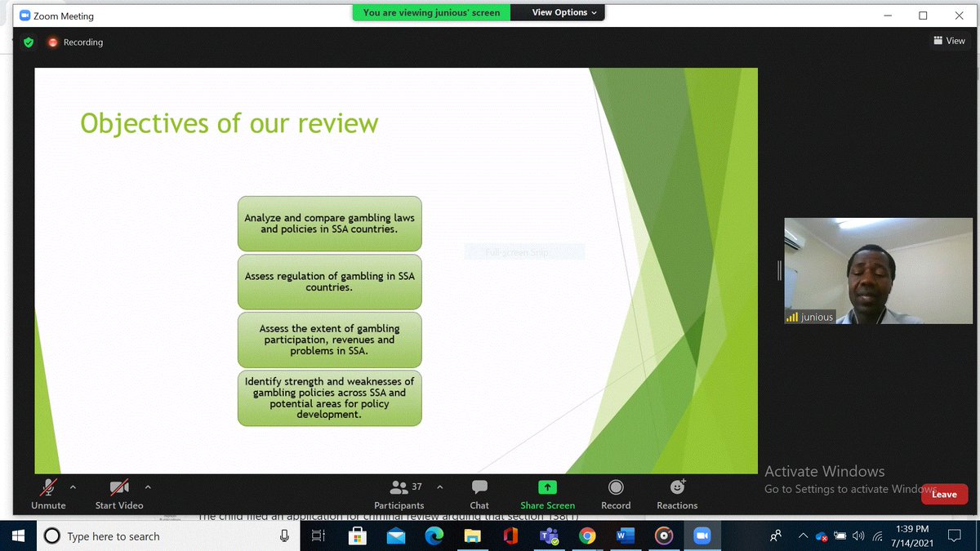Click the OneDrive tray icon
Screen dimensions: 980x551
[822, 537]
